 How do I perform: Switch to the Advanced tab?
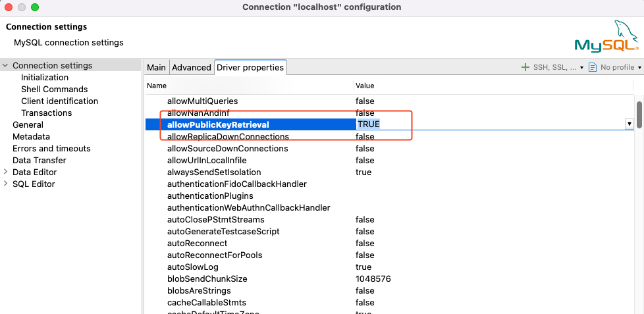point(191,67)
